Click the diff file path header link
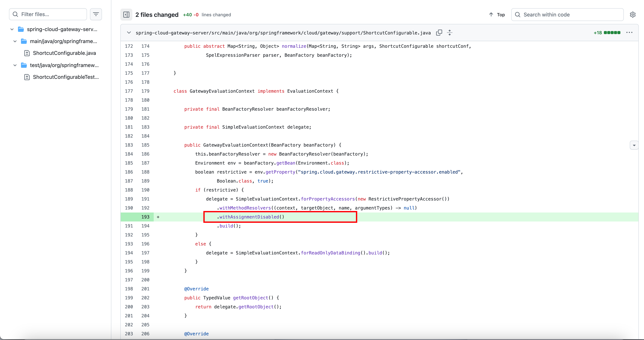Screen dimensions: 644x340 283,33
